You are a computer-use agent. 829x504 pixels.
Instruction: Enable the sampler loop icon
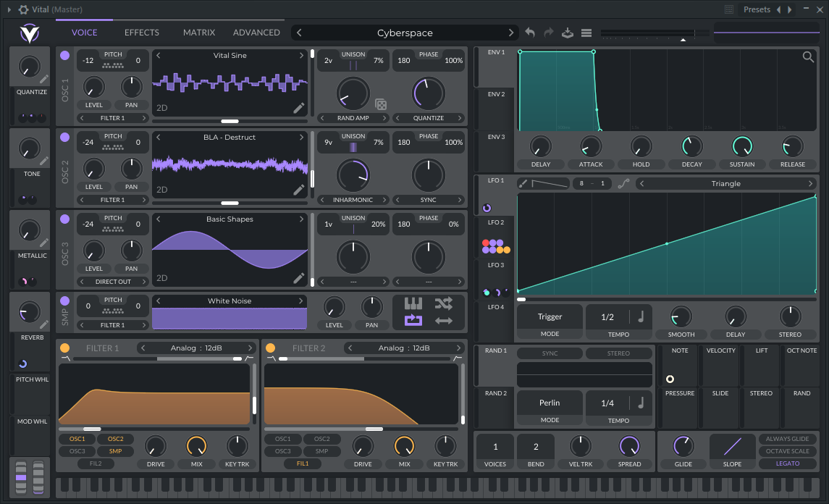pyautogui.click(x=413, y=320)
